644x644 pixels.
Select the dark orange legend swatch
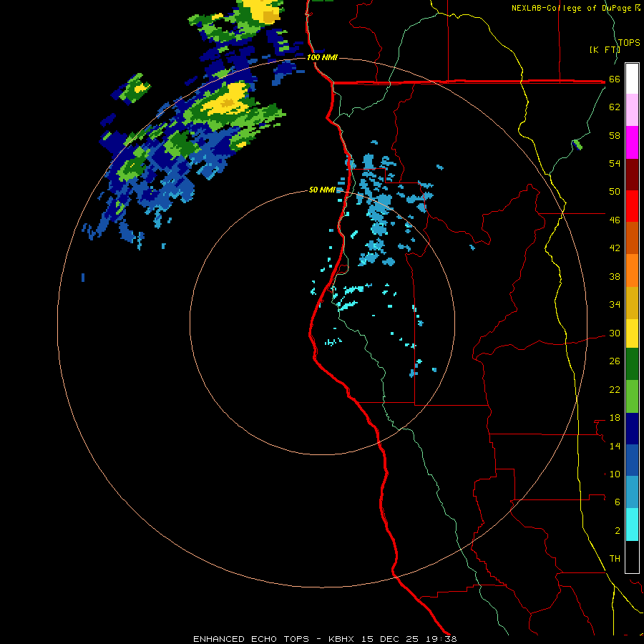pos(632,238)
